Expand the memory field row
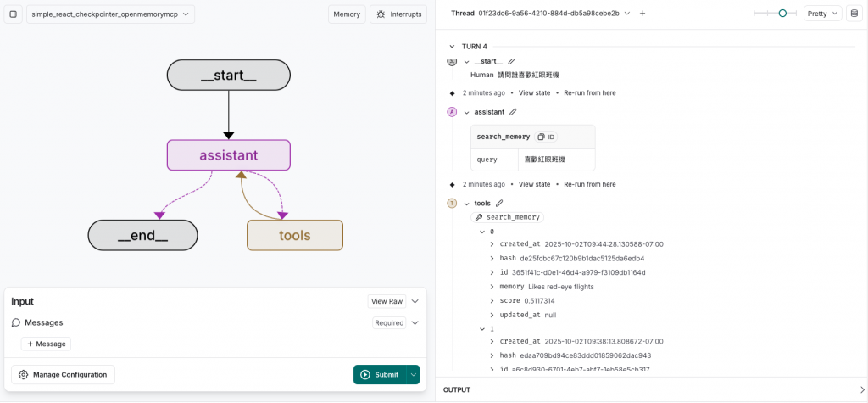 (492, 287)
